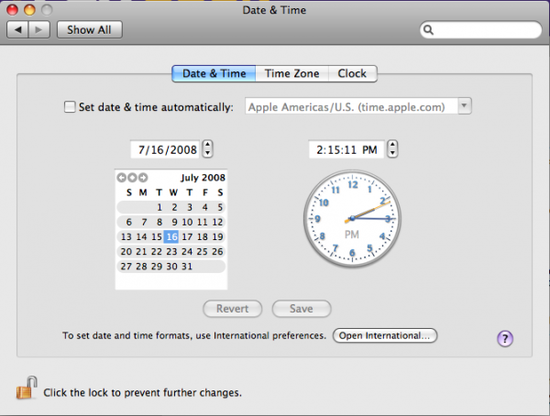Go to next month in calendar
This screenshot has height=416, width=550.
(143, 177)
